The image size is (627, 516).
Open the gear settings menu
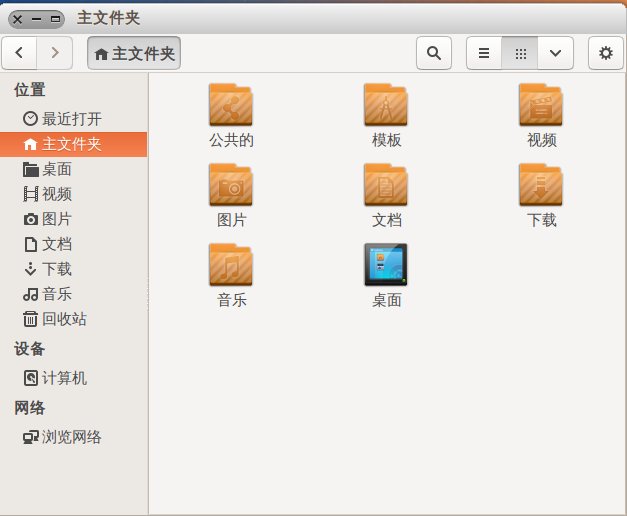pos(606,53)
